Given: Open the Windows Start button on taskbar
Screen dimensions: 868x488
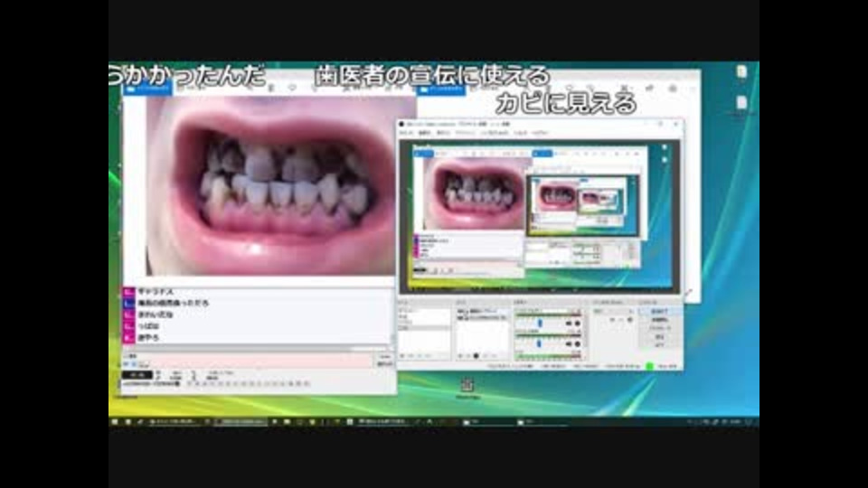Looking at the screenshot, I should (115, 422).
